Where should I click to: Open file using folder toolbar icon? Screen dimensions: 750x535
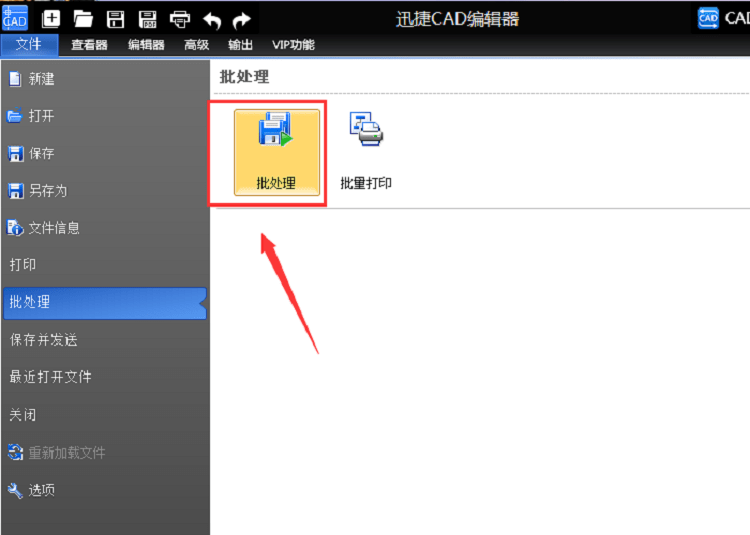tap(83, 19)
